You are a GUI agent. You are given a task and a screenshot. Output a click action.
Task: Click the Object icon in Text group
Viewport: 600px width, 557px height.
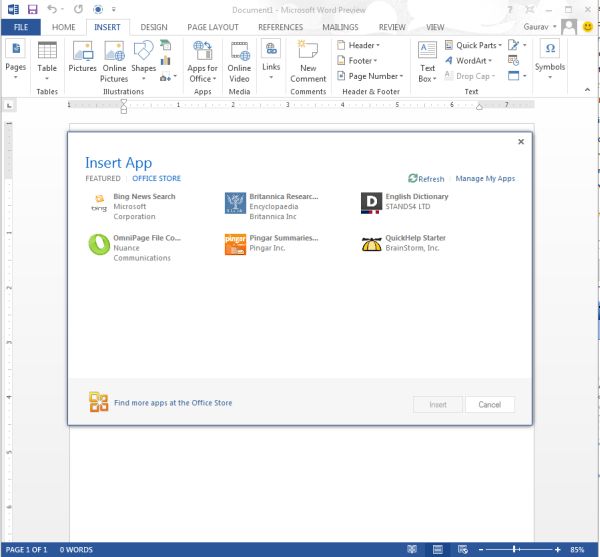point(513,76)
